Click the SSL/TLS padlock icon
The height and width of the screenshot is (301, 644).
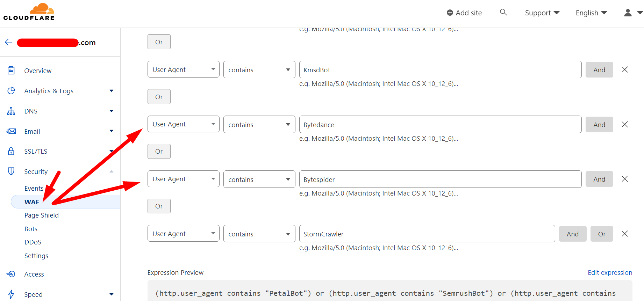pyautogui.click(x=11, y=151)
